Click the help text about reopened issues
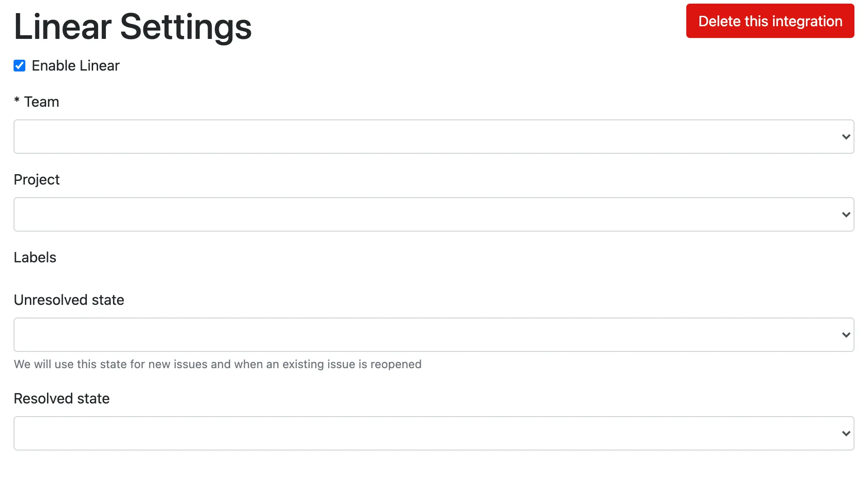 217,364
